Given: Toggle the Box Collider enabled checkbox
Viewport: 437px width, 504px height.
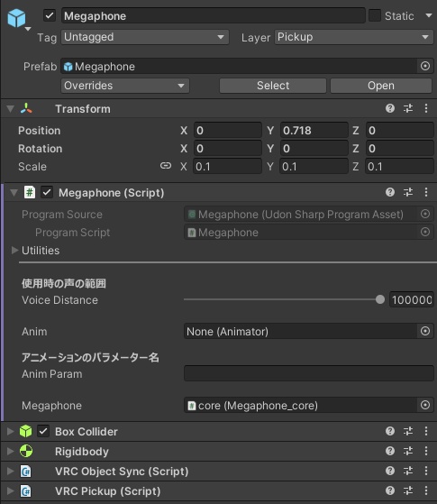Looking at the screenshot, I should point(43,431).
